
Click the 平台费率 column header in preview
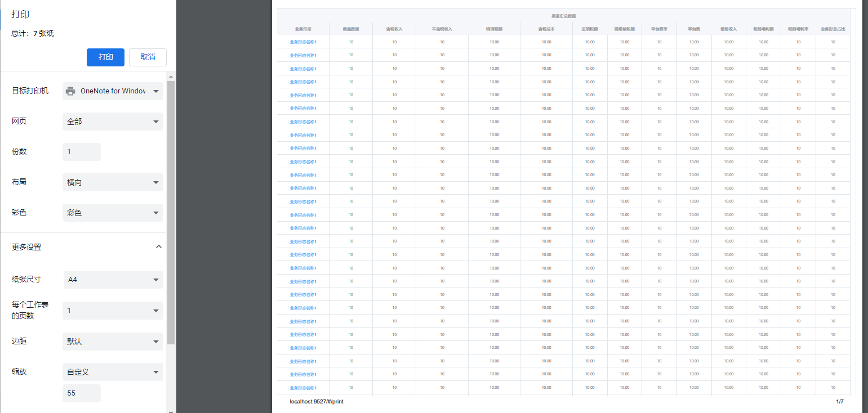[659, 29]
